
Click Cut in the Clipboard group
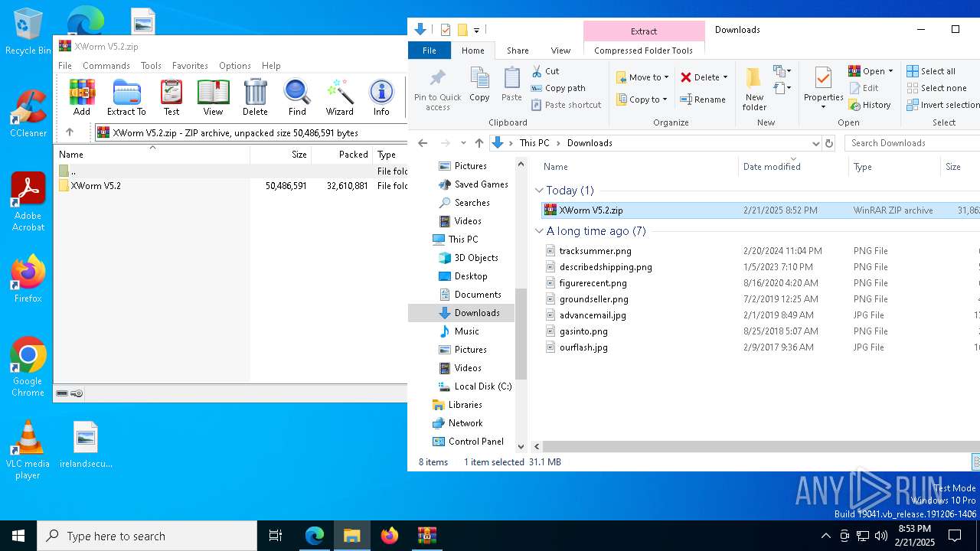(546, 71)
